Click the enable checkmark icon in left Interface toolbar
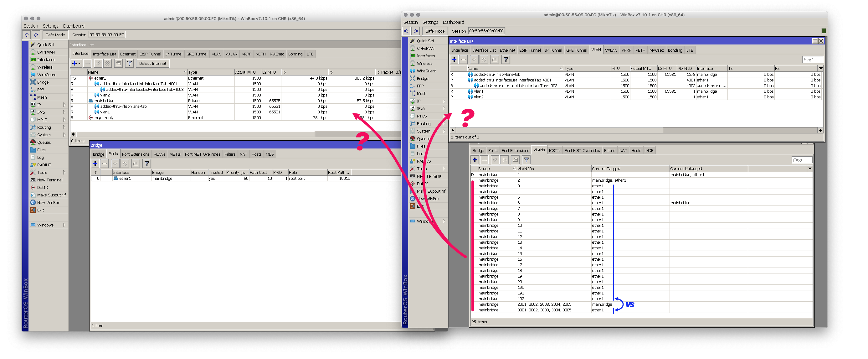The width and height of the screenshot is (868, 359). (x=98, y=63)
